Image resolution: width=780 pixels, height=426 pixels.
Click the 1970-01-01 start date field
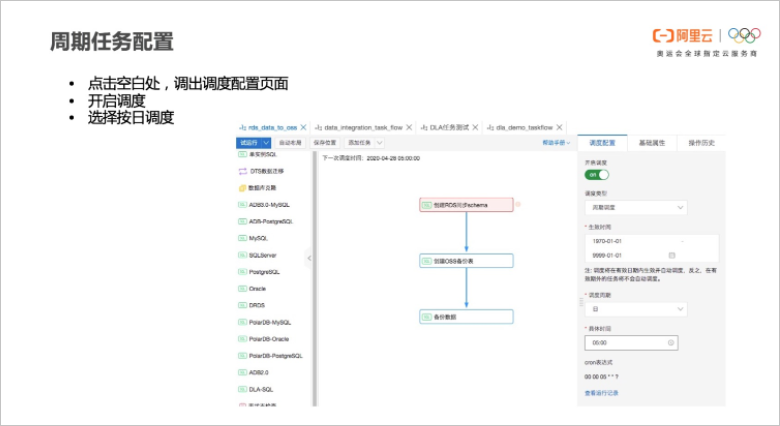pyautogui.click(x=607, y=241)
